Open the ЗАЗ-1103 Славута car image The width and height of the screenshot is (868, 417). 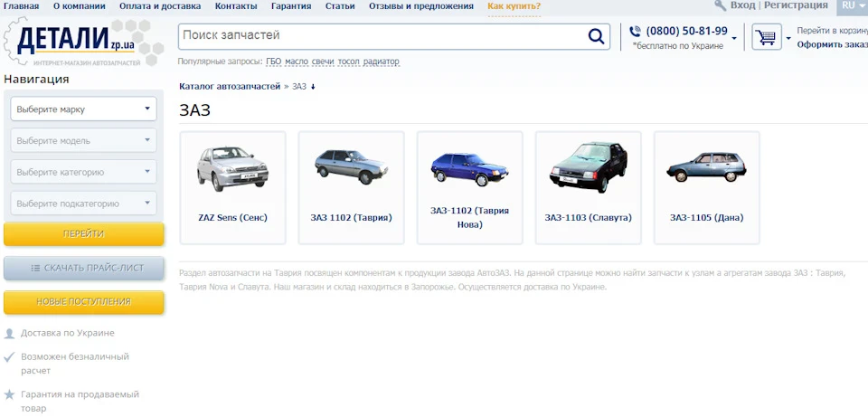tap(588, 167)
